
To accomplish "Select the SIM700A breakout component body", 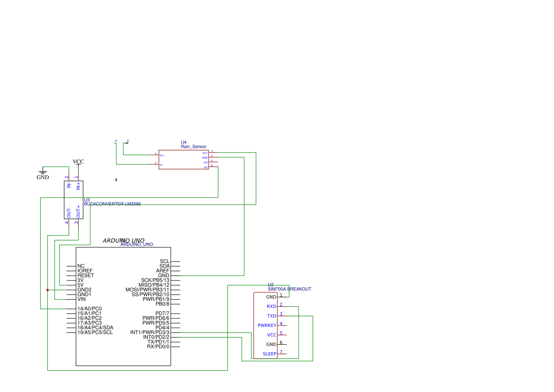I will coord(265,326).
